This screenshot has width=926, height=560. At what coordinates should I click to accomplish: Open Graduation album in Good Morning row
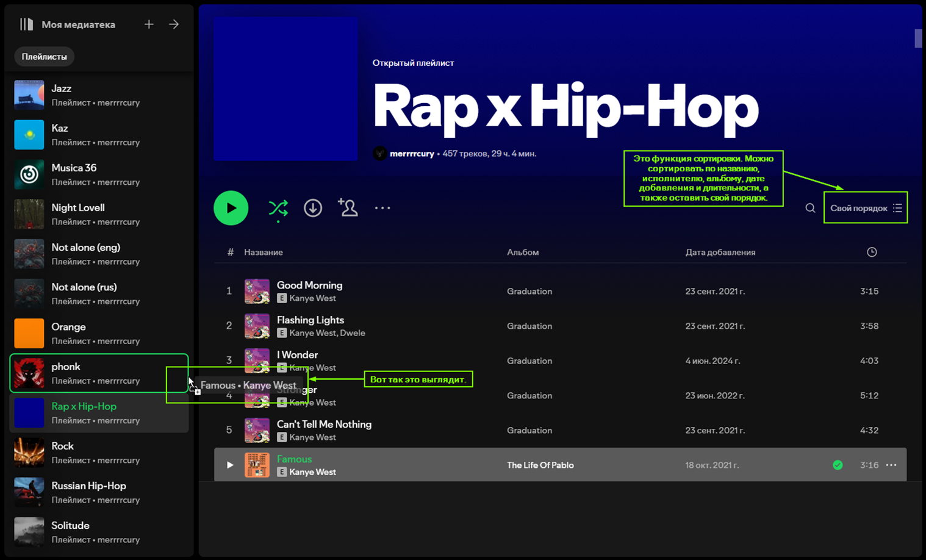click(529, 291)
